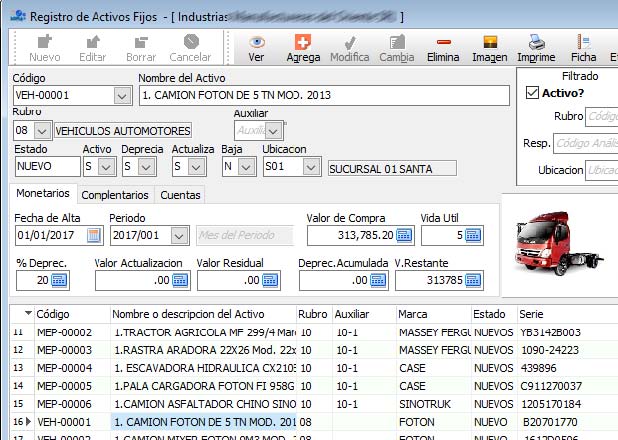618x440 pixels.
Task: Expand the Actualiza S dropdown
Action: click(196, 167)
